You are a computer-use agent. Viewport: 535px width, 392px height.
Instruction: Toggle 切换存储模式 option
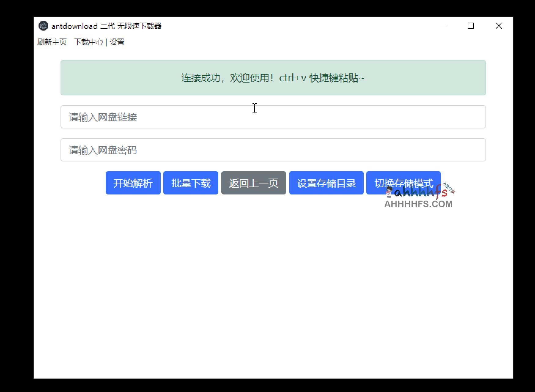tap(404, 183)
